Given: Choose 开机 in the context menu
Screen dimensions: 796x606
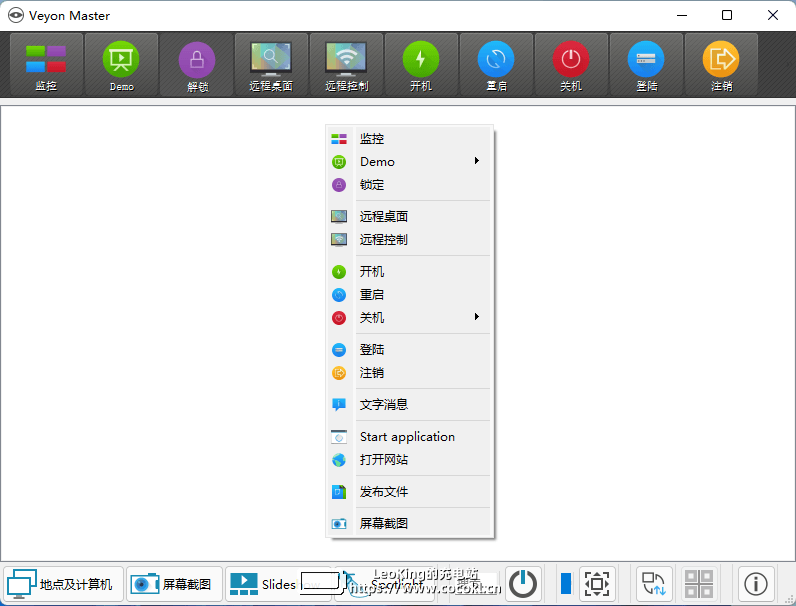Looking at the screenshot, I should 409,272.
